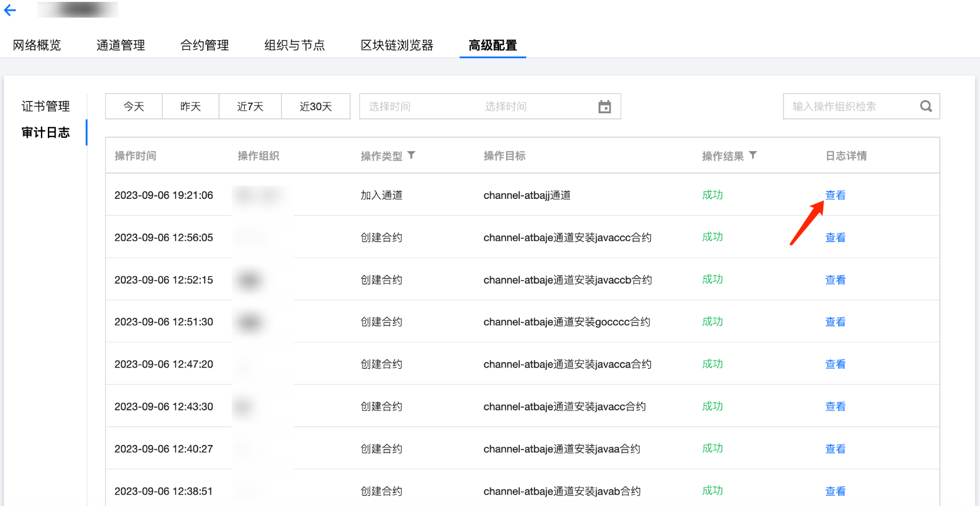Select timestamp 2023-09-06 12:43:30
The image size is (980, 506).
point(164,407)
